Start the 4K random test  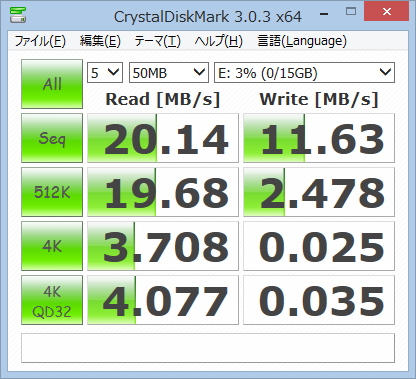[52, 246]
